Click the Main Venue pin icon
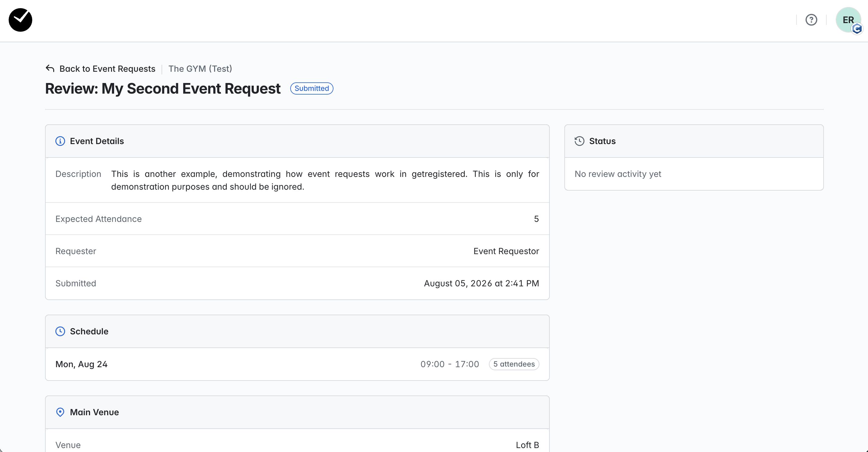This screenshot has height=452, width=868. (60, 412)
